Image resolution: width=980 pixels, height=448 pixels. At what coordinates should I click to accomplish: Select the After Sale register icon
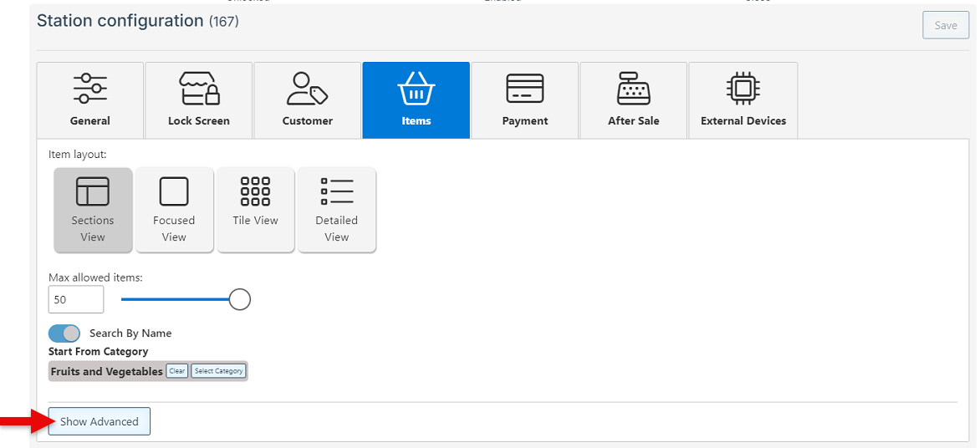[634, 89]
